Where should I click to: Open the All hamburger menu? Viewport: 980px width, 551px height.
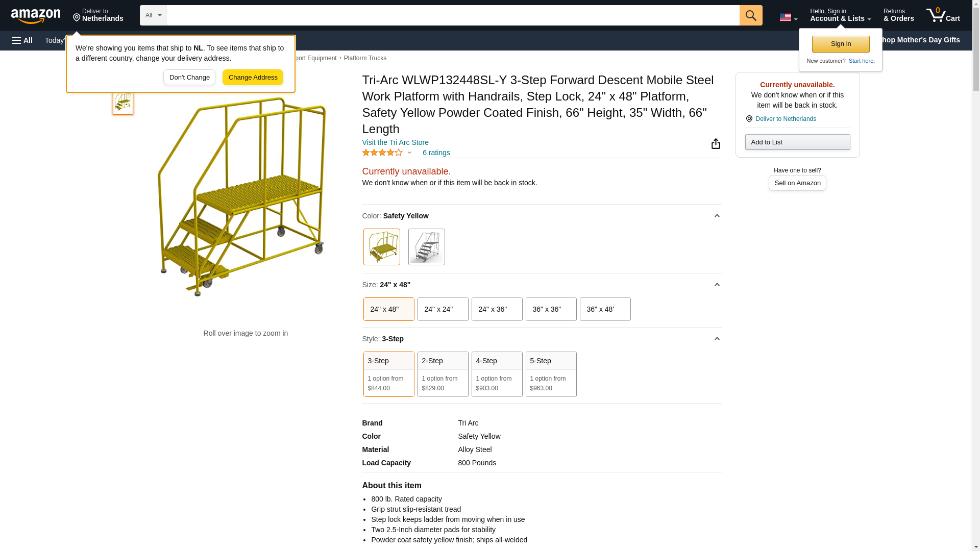click(22, 40)
